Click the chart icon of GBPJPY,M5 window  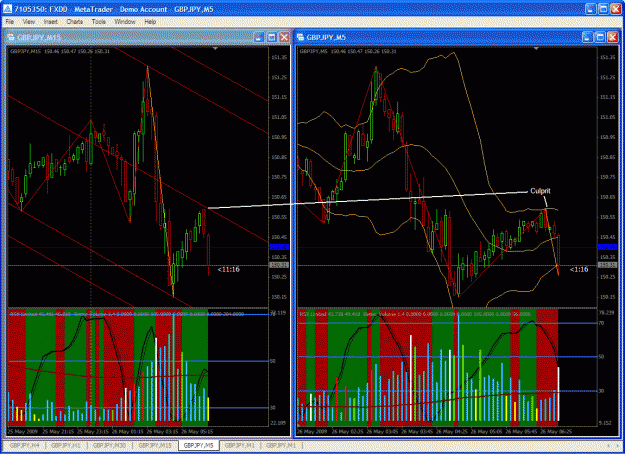pyautogui.click(x=301, y=37)
